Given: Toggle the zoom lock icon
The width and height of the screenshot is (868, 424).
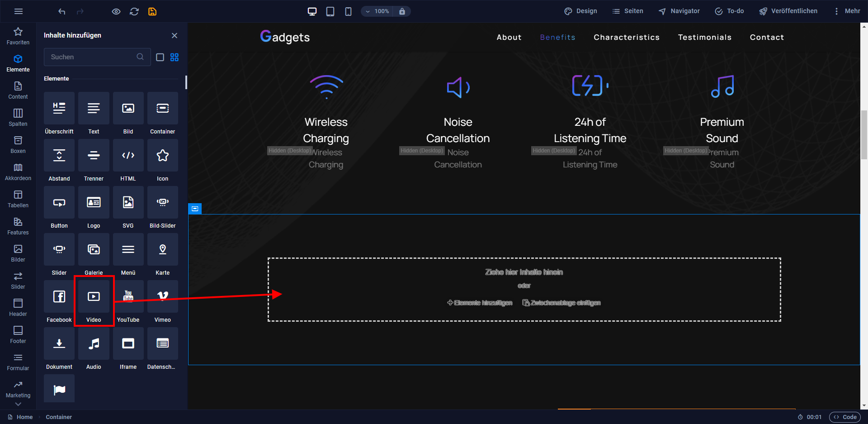Looking at the screenshot, I should coord(402,11).
